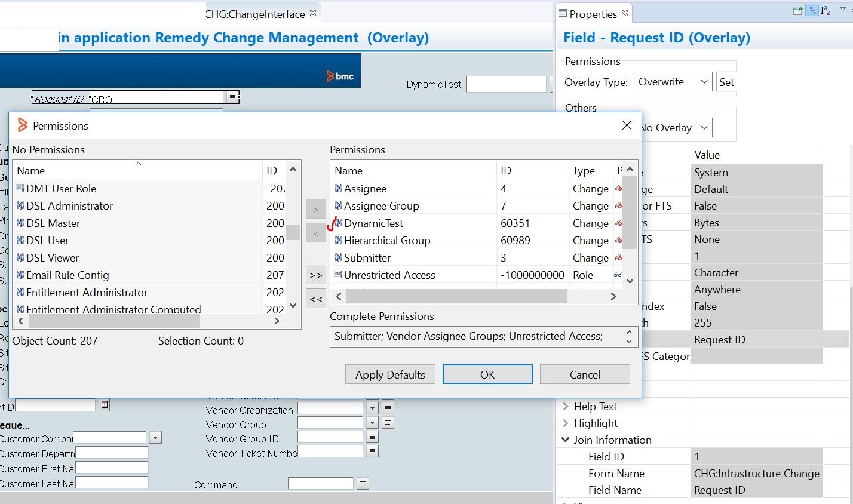Click the remove all << button

pos(316,299)
